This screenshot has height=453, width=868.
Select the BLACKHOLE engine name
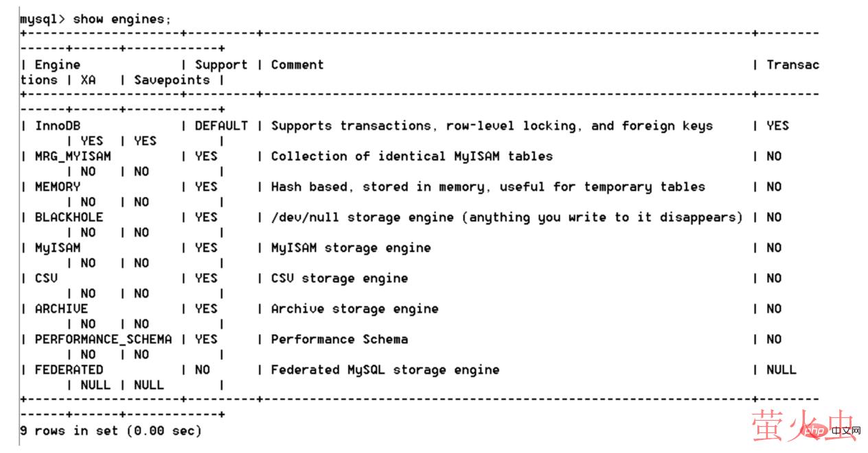(x=69, y=218)
